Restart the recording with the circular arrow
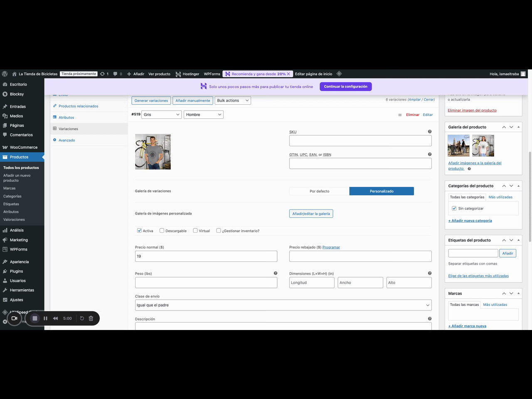The image size is (532, 399). pyautogui.click(x=82, y=318)
